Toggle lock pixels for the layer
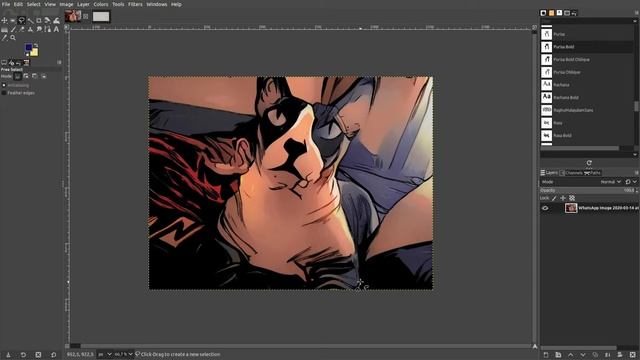The image size is (640, 360). (x=554, y=198)
